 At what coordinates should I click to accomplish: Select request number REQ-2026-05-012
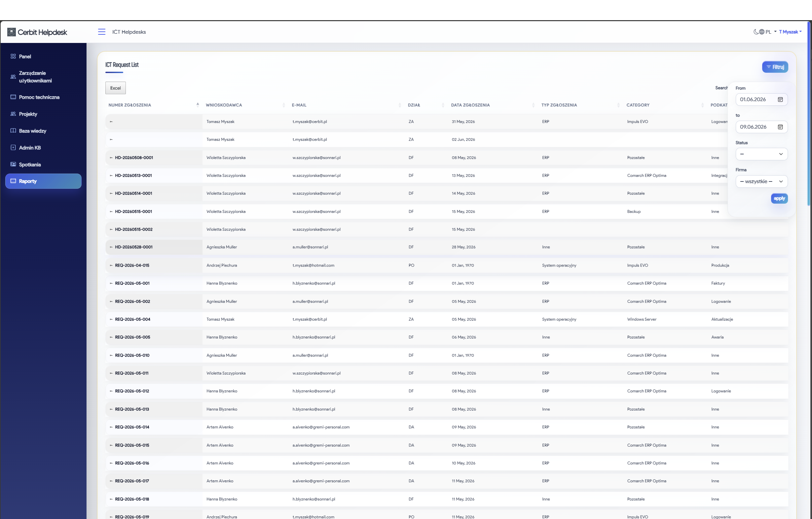(132, 391)
